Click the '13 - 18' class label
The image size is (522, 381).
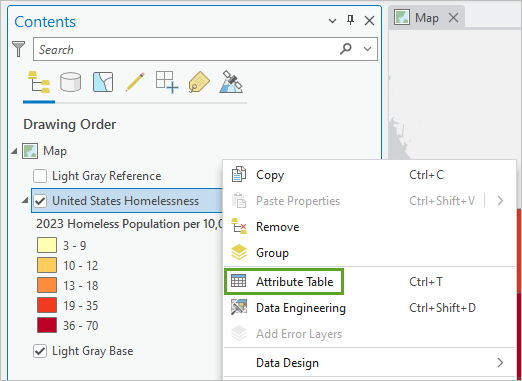click(81, 286)
